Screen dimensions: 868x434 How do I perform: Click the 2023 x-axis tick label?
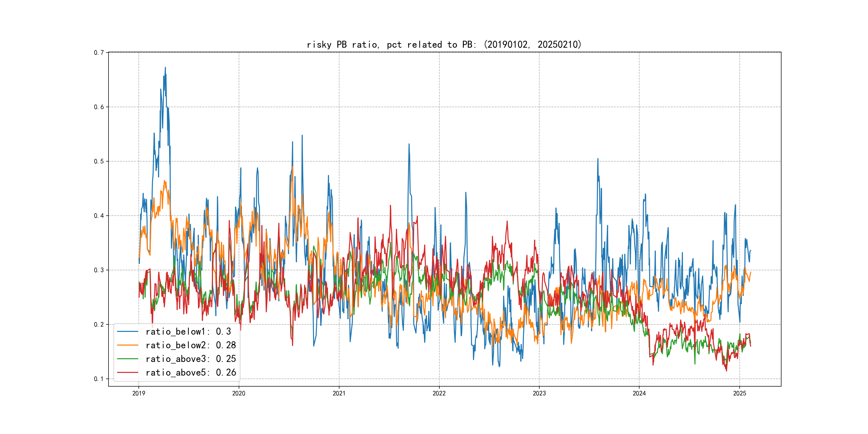tap(539, 393)
